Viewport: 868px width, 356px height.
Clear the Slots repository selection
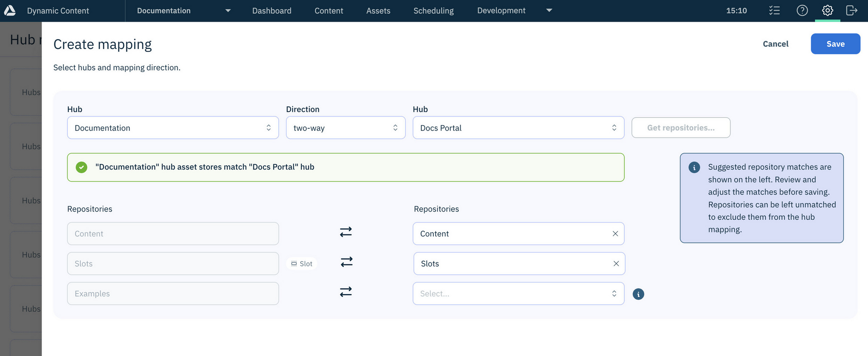coord(616,264)
